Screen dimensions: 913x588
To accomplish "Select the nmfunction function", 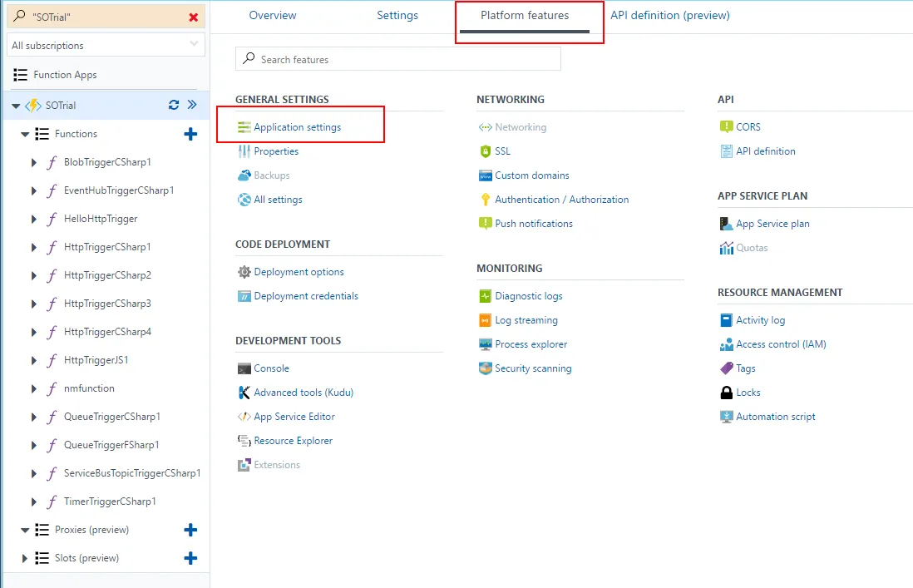I will [x=89, y=389].
